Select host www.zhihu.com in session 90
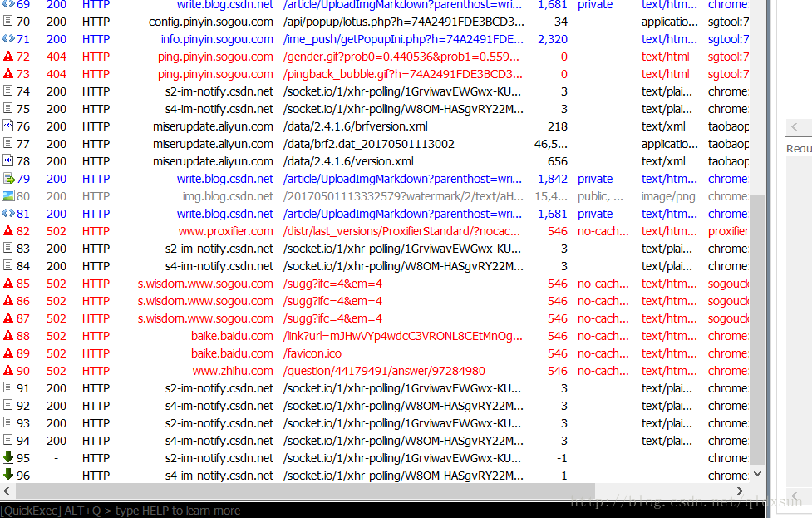Screen dimensions: 812x518 point(233,371)
